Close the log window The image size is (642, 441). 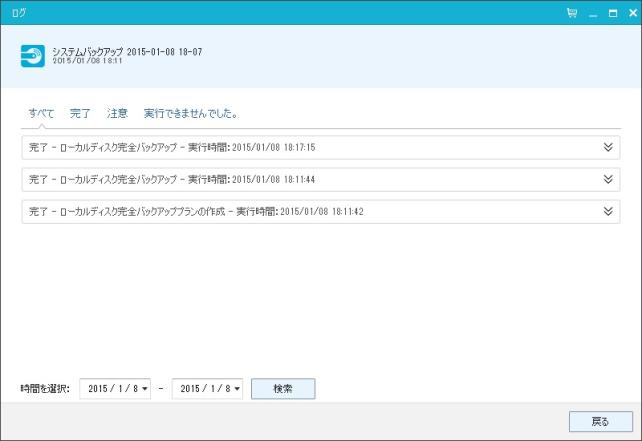tap(633, 13)
